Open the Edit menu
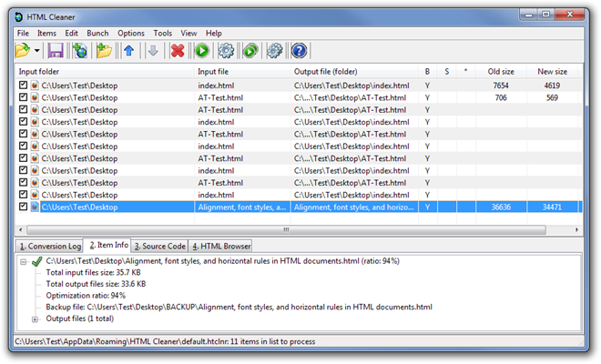 [x=71, y=34]
